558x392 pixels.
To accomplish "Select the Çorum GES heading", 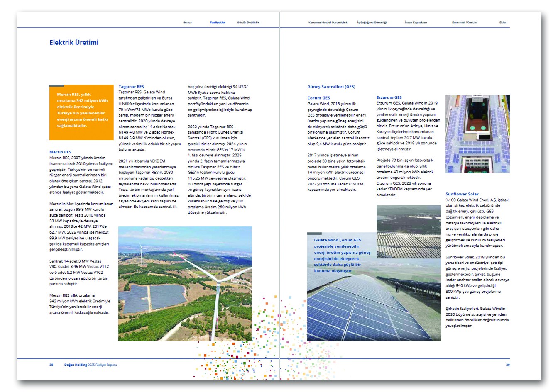I will (x=318, y=98).
